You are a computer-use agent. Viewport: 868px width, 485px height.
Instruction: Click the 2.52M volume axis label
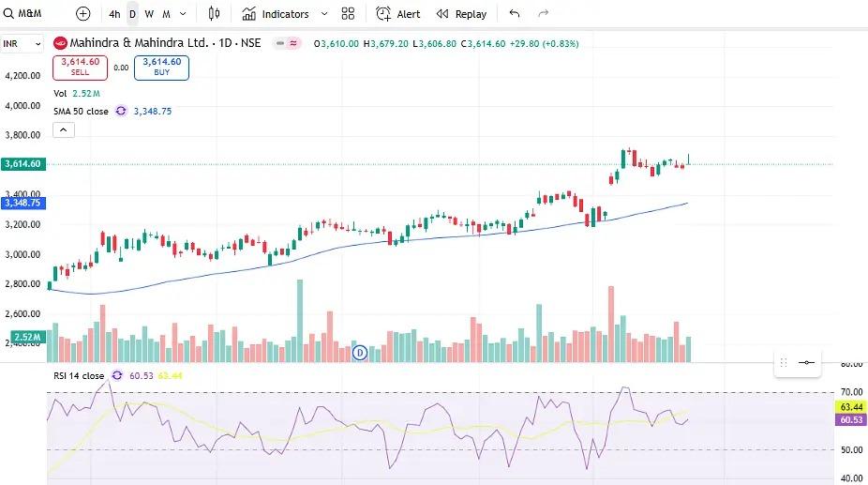pos(27,337)
